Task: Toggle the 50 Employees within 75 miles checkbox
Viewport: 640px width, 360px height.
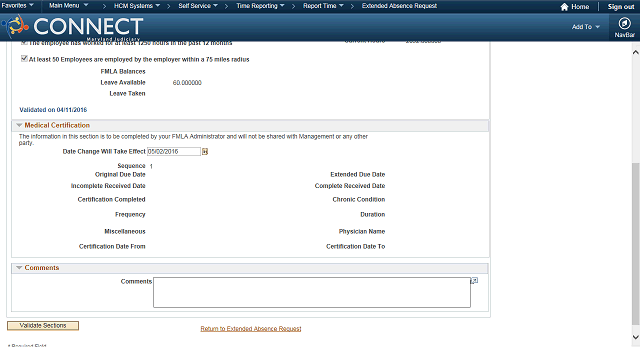Action: (24, 59)
